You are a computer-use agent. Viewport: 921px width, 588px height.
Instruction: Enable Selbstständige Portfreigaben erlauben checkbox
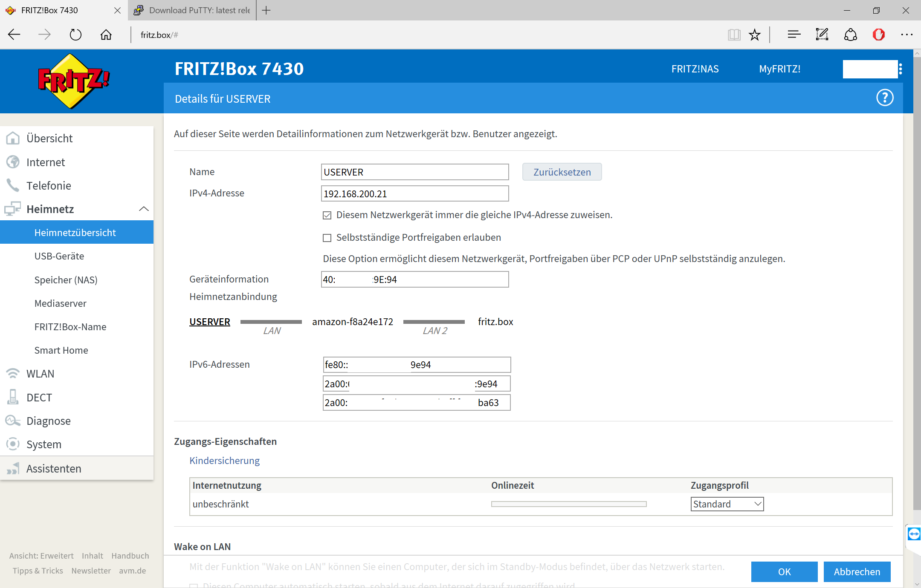click(x=327, y=238)
